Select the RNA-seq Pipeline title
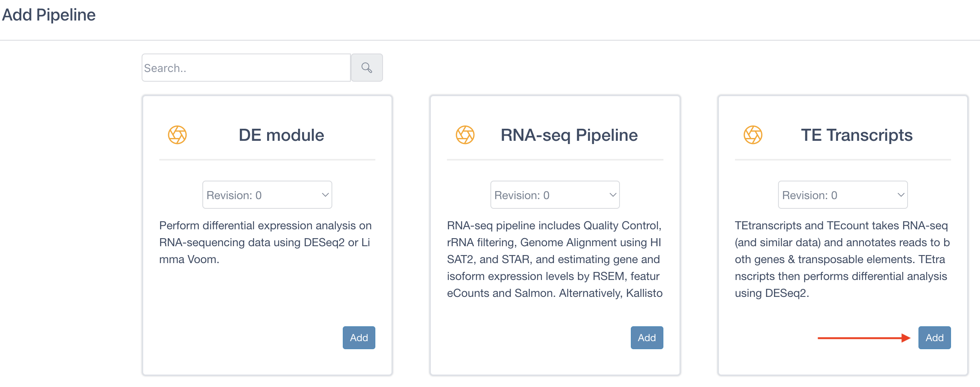 (x=569, y=135)
